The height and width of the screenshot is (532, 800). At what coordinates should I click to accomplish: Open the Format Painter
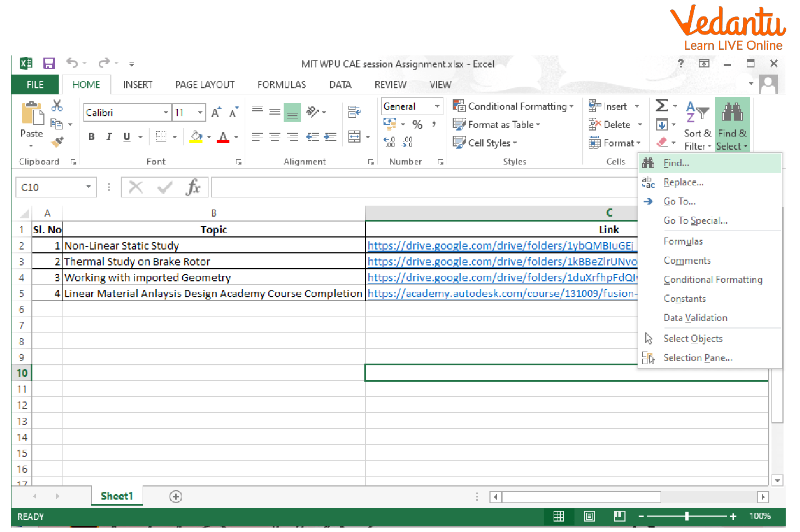57,143
